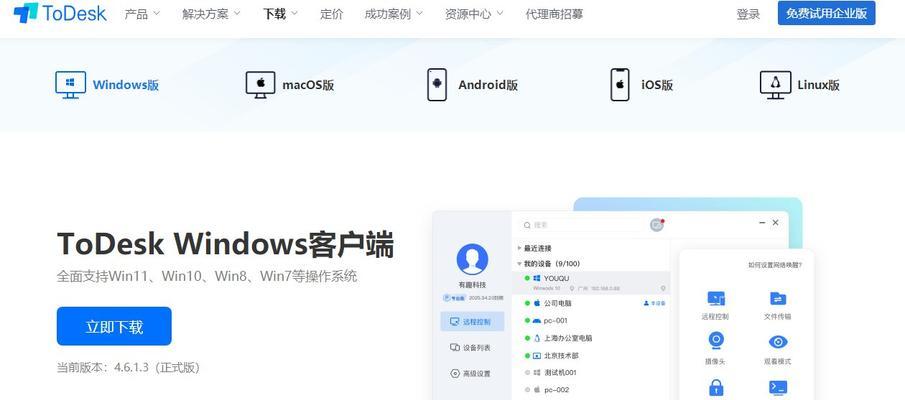Select the 北京技术部 device row

590,356
